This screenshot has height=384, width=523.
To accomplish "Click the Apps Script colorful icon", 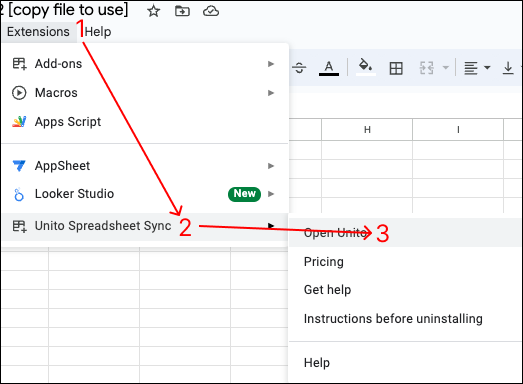I will click(x=19, y=121).
